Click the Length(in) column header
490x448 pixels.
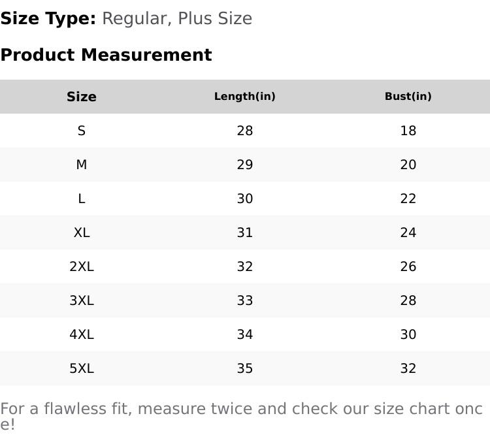tap(245, 97)
